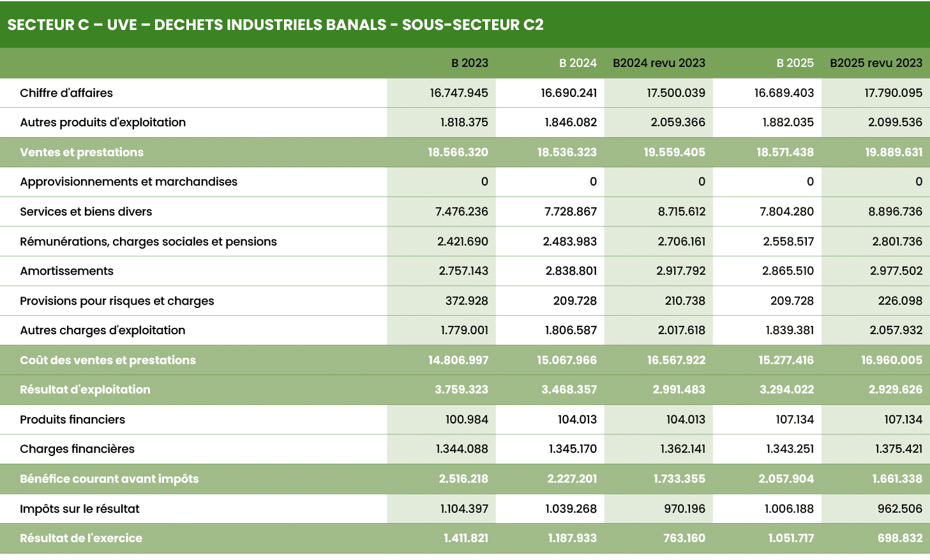
Task: Select the B2025 revu 2023 column header
Action: 876,63
